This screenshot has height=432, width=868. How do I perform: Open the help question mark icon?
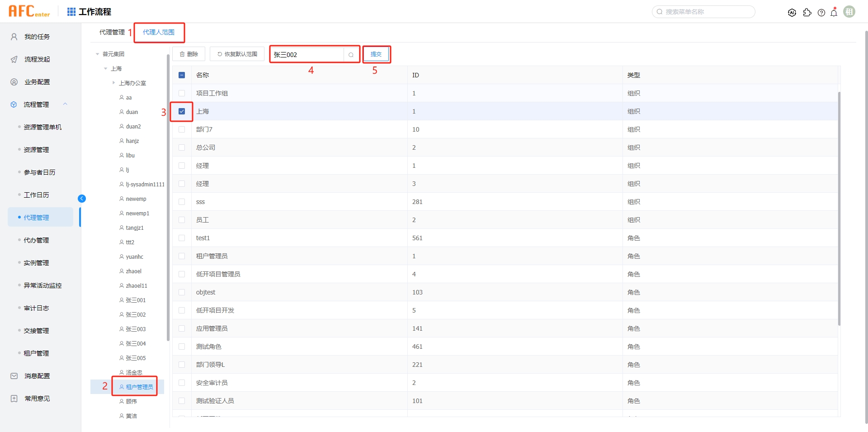tap(821, 12)
